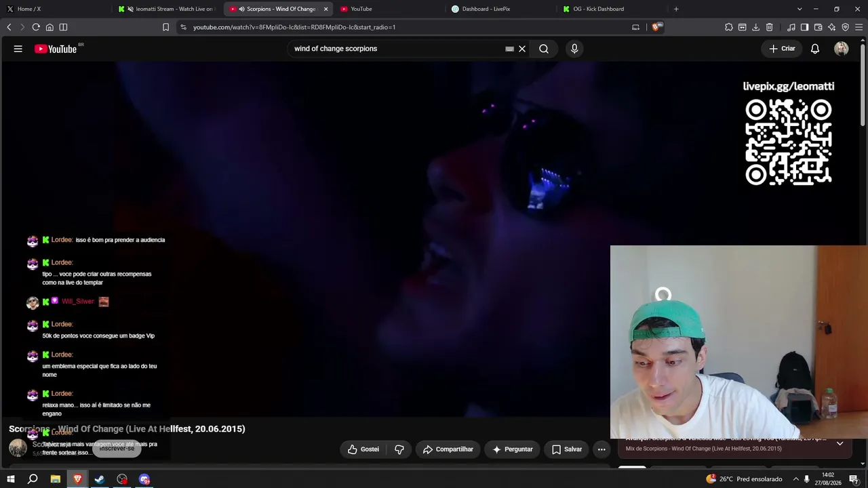868x488 pixels.
Task: Open the picture-in-picture address bar icon
Action: coord(635,27)
